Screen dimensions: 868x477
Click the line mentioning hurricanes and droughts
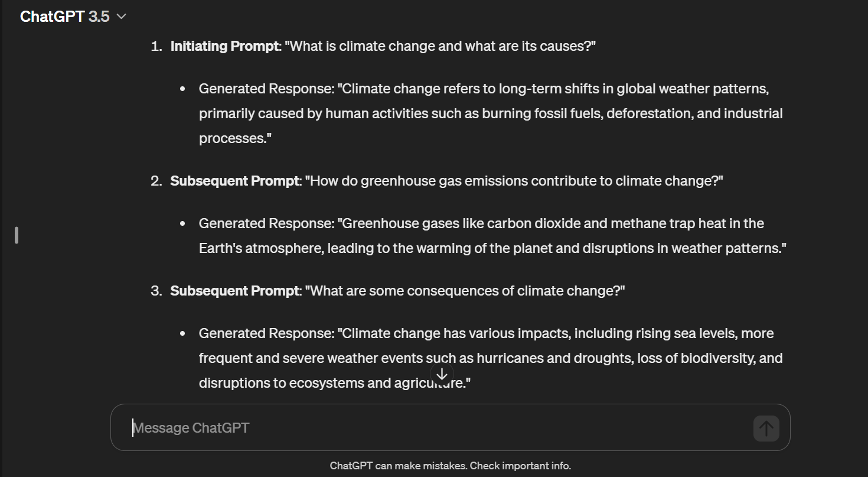491,358
